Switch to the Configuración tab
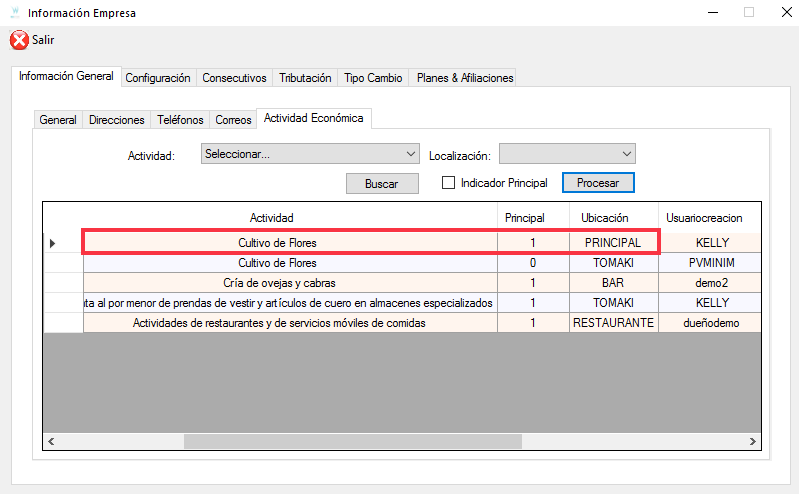This screenshot has height=494, width=799. 158,78
